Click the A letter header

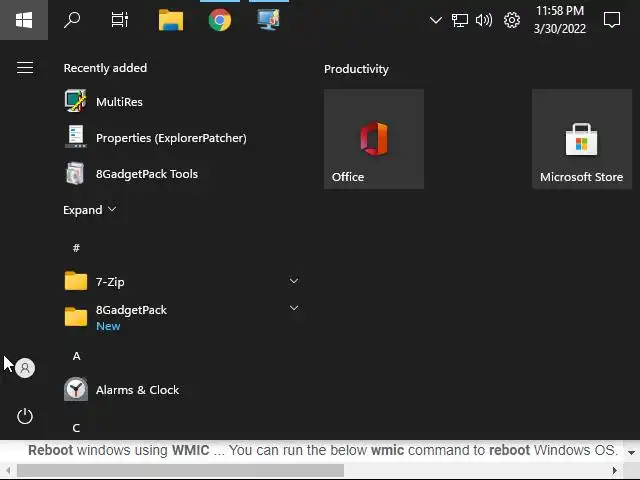[x=76, y=356]
